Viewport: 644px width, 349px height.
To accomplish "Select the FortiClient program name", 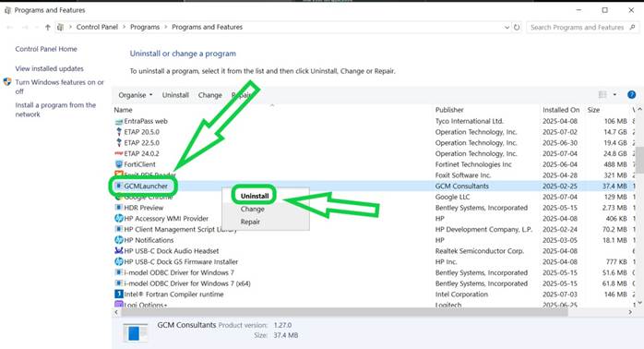I will 139,164.
